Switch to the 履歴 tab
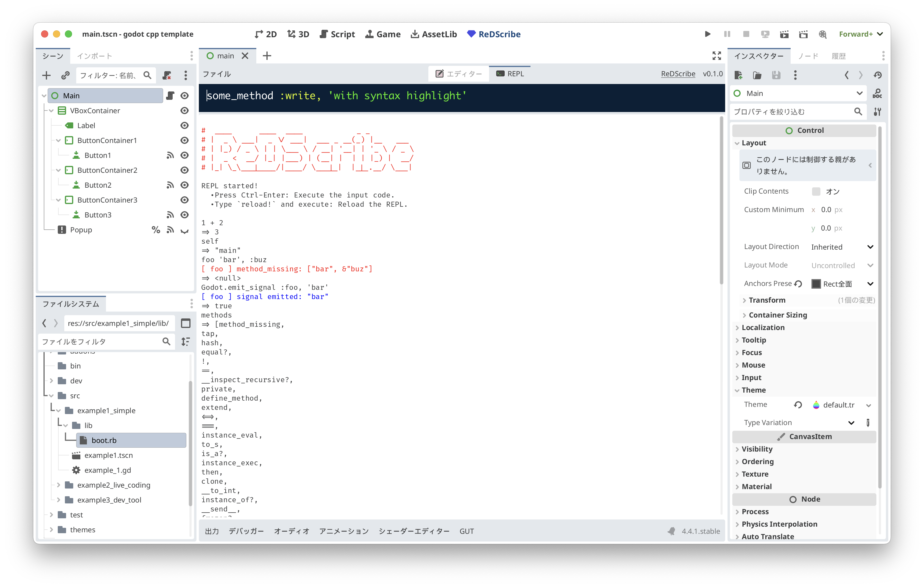The image size is (924, 588). point(839,56)
